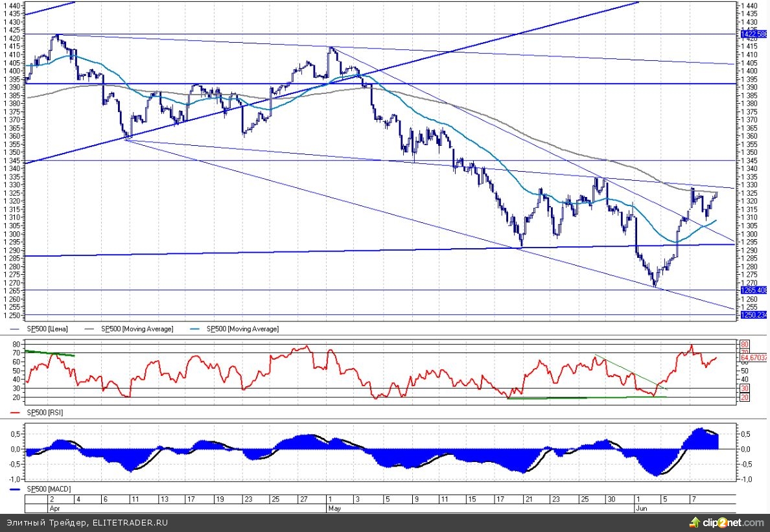This screenshot has width=770, height=532.
Task: Click the red RSI 80 level marker
Action: (x=745, y=343)
